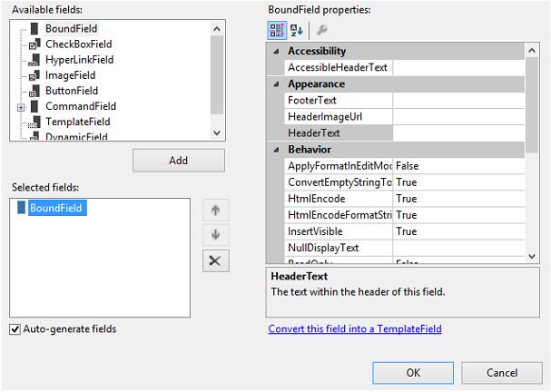
Task: Click the Categorized view icon in properties toolbar
Action: (x=277, y=31)
